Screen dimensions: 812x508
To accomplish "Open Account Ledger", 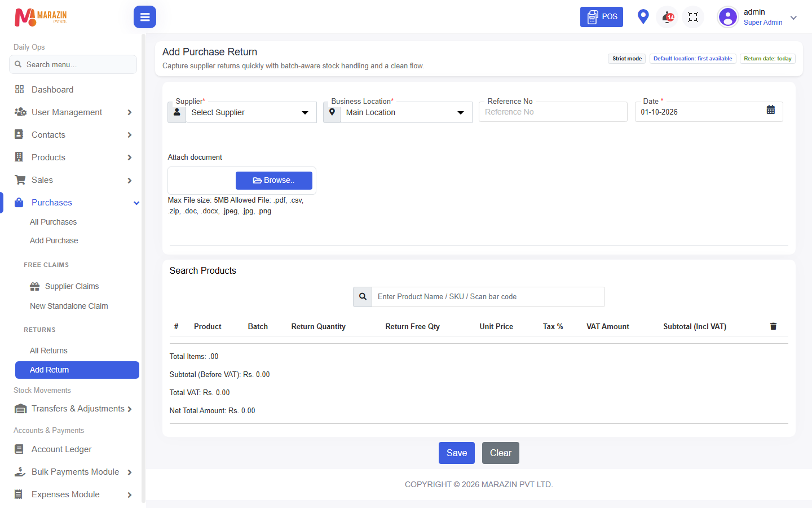I will click(61, 449).
